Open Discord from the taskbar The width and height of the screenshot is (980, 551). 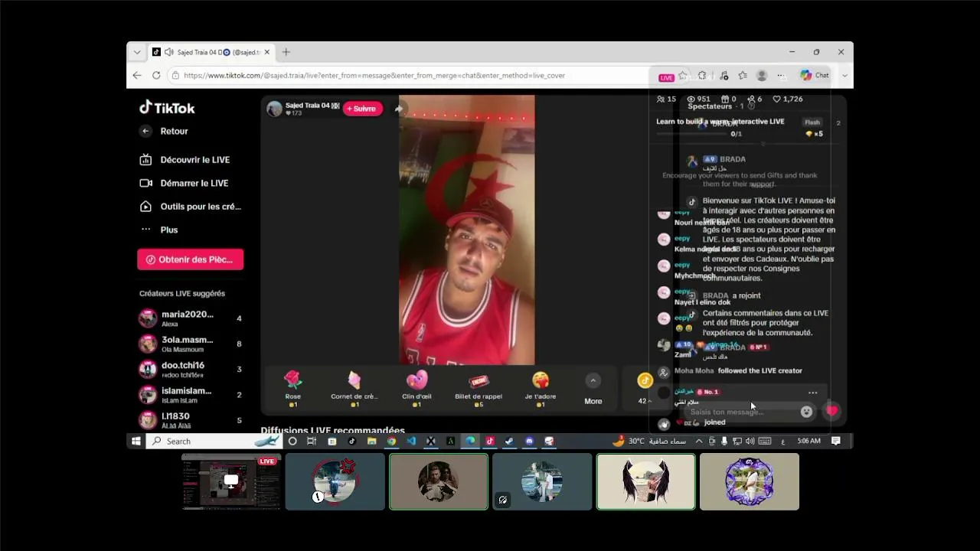[529, 441]
